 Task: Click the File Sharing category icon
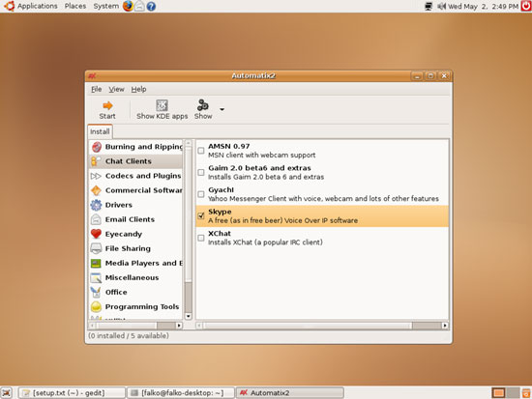pyautogui.click(x=96, y=248)
